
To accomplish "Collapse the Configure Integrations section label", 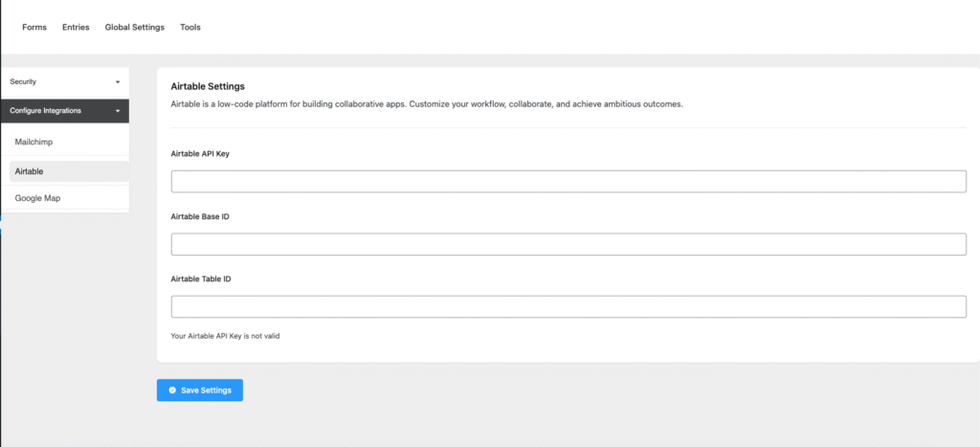I will pyautogui.click(x=45, y=111).
